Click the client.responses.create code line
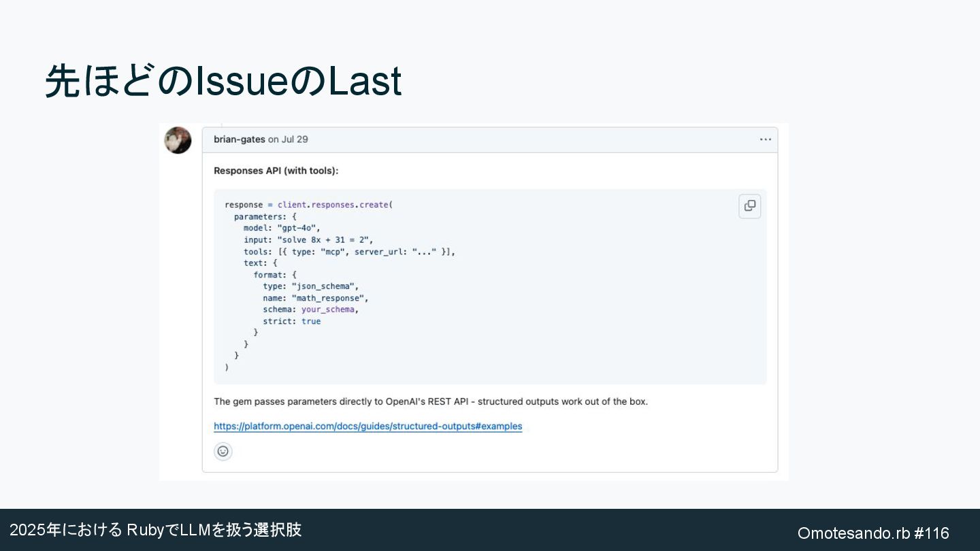Screen dimensions: 980x551 309,205
